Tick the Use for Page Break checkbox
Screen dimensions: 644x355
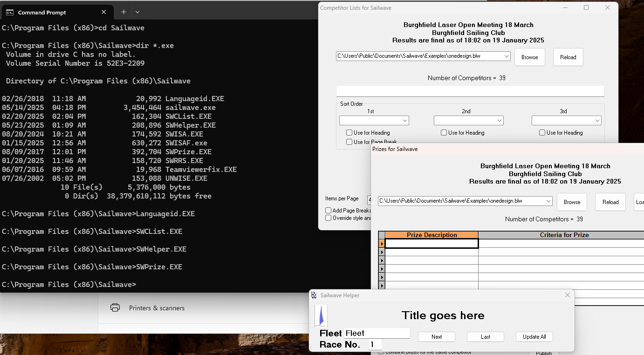[349, 142]
